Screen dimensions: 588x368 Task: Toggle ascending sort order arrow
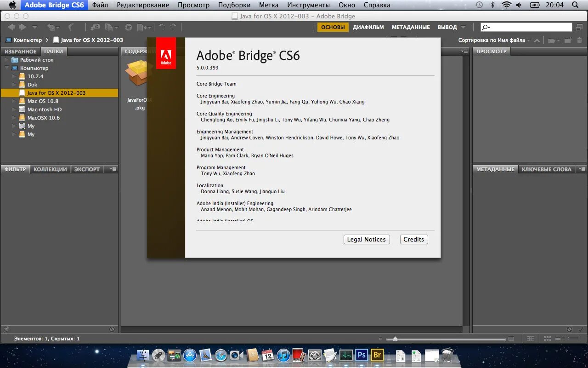coord(537,40)
